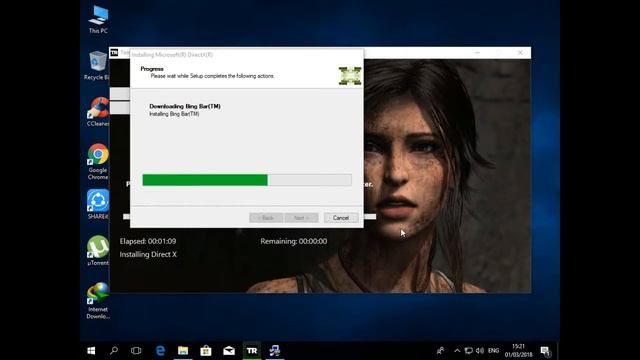Open the volume speaker tray icon
640x360 pixels.
click(480, 351)
